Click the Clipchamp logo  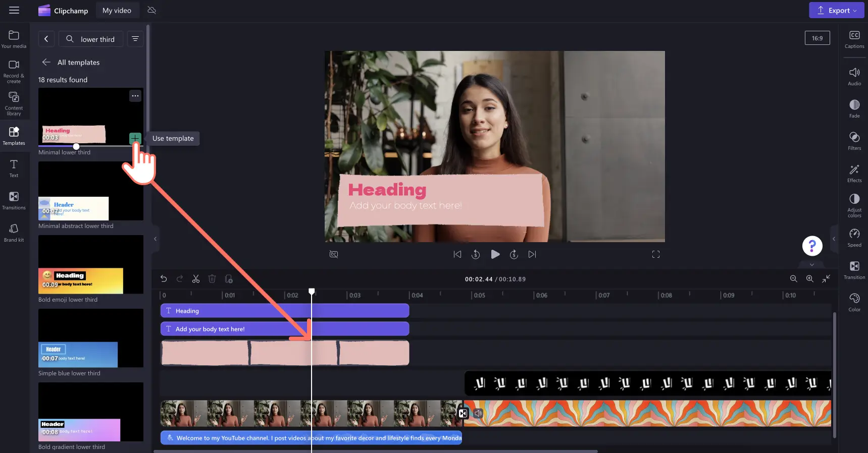[63, 11]
